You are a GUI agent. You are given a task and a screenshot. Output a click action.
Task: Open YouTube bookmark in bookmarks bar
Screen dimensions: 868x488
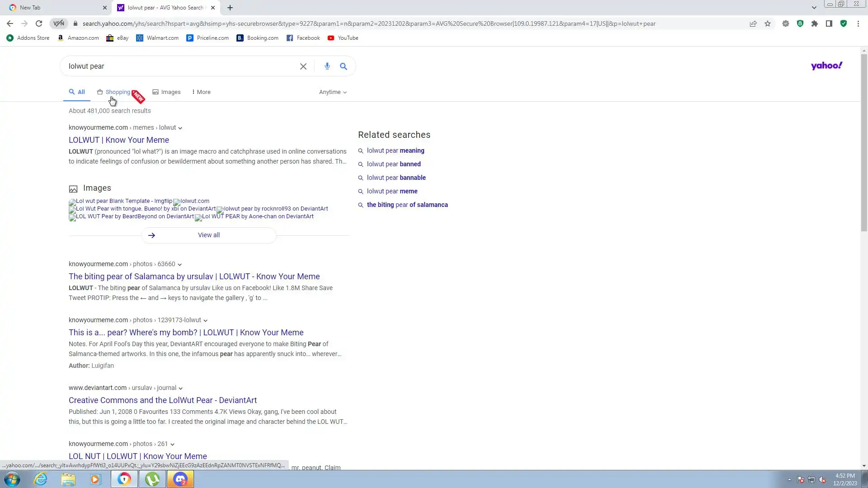point(343,38)
